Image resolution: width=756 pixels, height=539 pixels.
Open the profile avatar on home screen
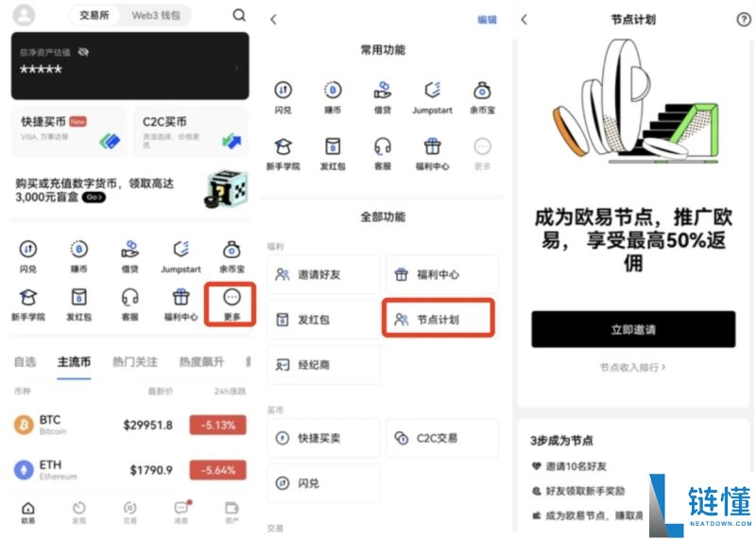coord(24,15)
